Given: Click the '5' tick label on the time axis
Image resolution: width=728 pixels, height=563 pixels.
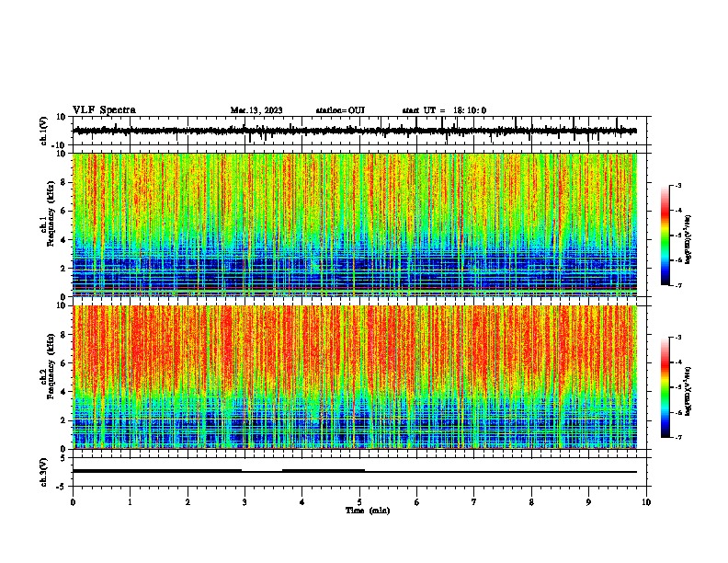Looking at the screenshot, I should pos(359,502).
